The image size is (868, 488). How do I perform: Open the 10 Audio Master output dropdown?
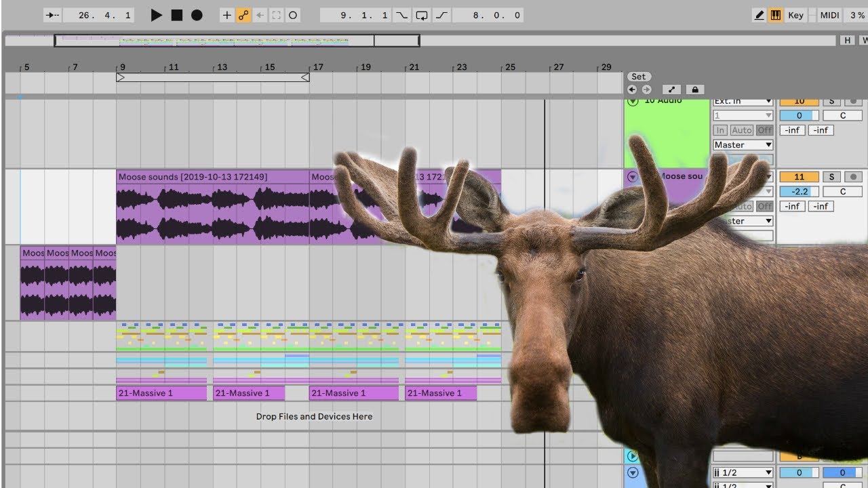pyautogui.click(x=743, y=145)
